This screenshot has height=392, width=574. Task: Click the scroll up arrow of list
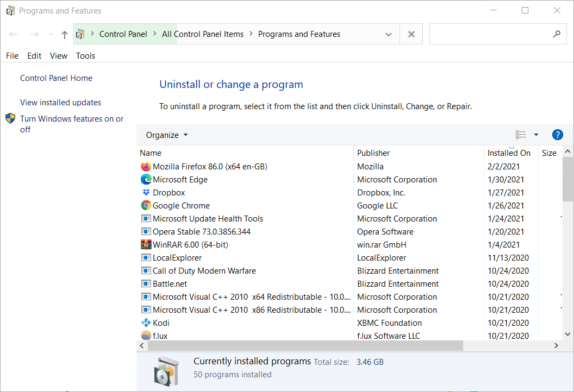pyautogui.click(x=568, y=151)
